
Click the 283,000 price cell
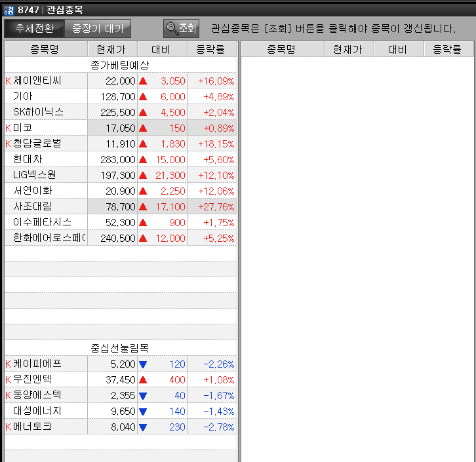[x=112, y=159]
